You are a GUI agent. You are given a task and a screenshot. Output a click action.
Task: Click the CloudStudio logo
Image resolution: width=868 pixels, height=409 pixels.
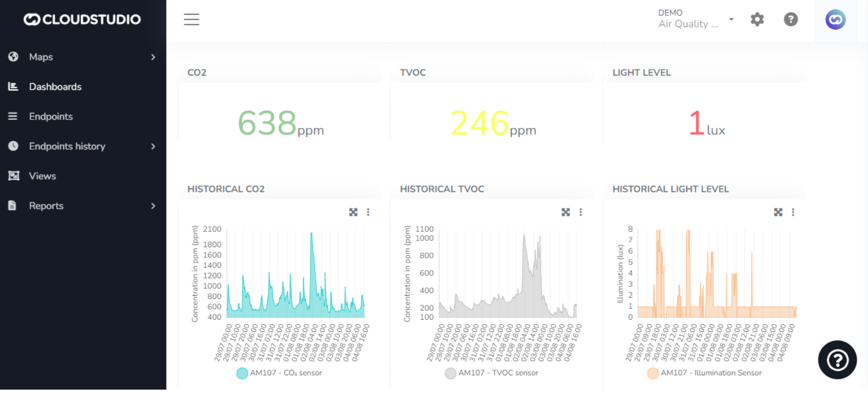pos(82,19)
